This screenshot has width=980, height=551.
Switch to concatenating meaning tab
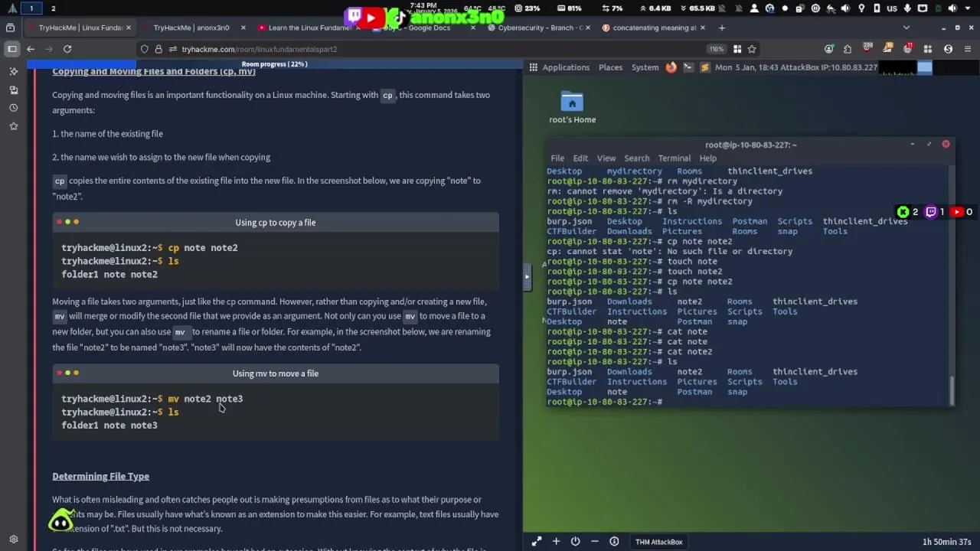pyautogui.click(x=655, y=28)
